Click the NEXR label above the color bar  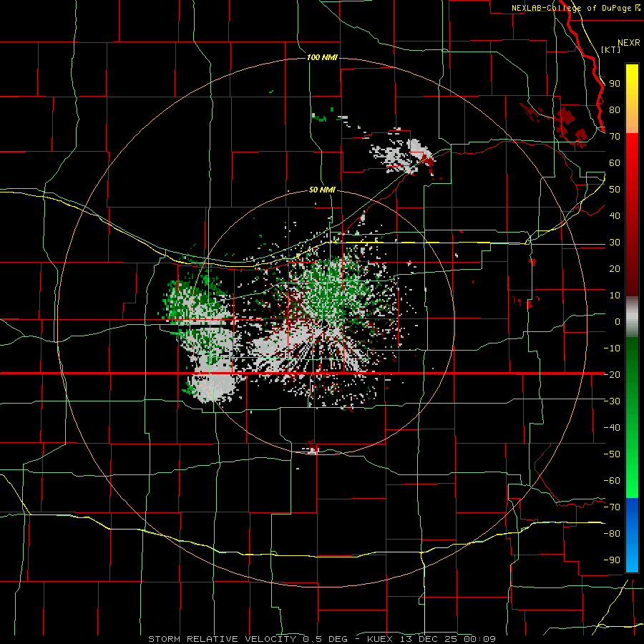tap(628, 43)
